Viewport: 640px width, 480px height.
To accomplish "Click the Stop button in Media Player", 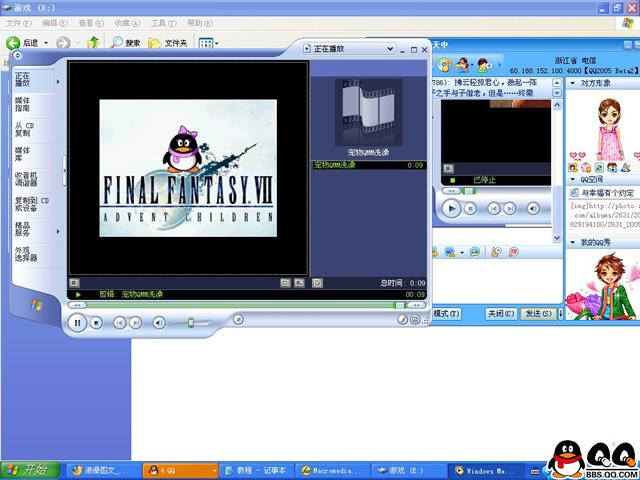I will click(x=97, y=322).
